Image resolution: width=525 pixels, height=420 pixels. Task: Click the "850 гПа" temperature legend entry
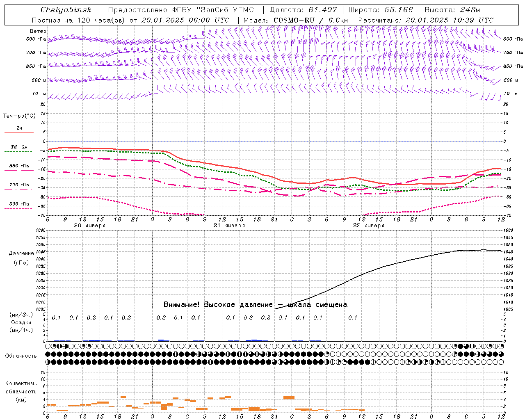click(x=19, y=166)
